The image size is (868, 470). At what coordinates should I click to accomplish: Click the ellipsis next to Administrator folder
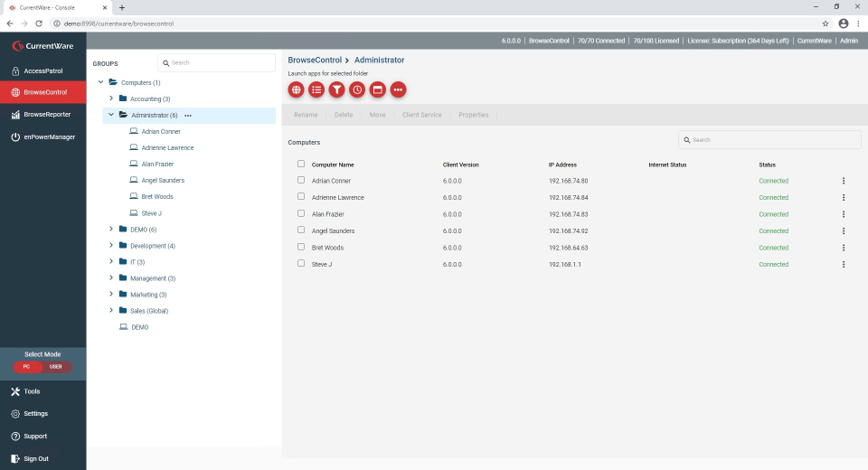[188, 116]
